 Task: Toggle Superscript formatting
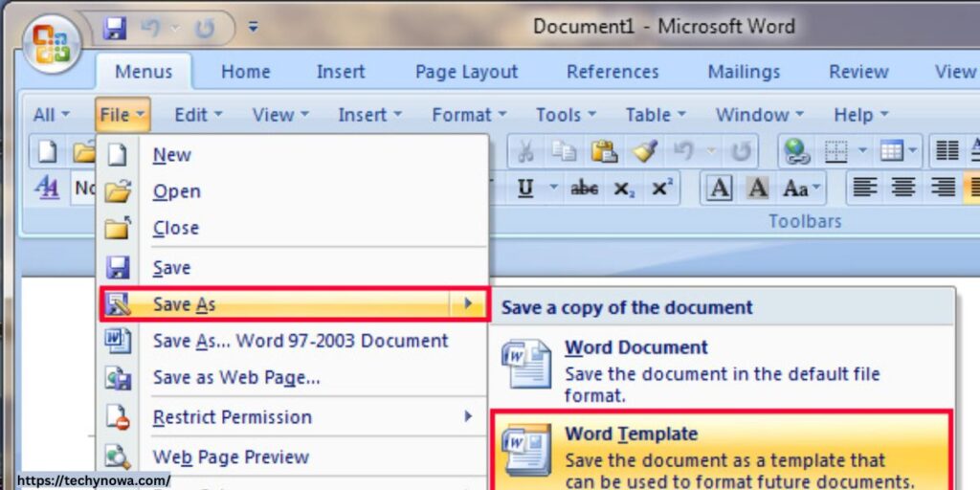coord(662,188)
